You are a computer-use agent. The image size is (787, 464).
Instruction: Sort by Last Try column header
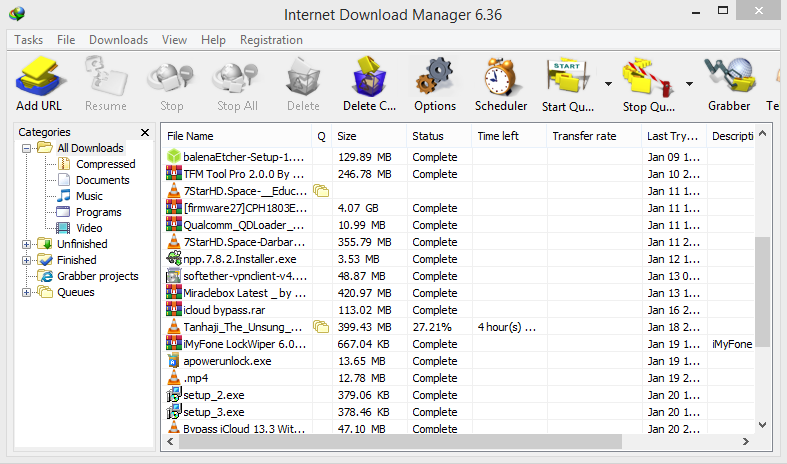click(x=672, y=136)
